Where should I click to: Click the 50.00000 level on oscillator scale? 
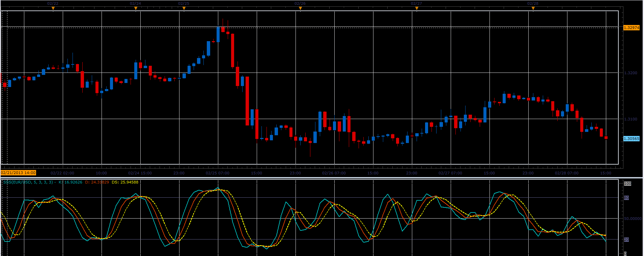(x=633, y=219)
